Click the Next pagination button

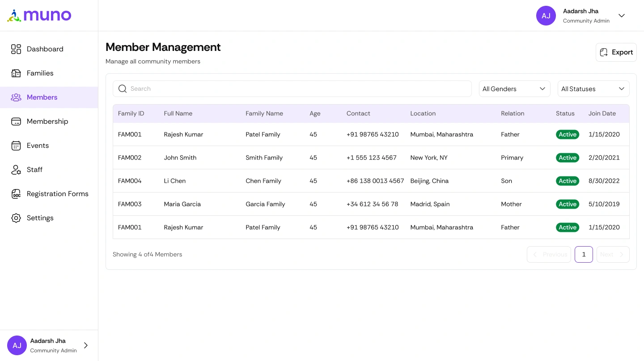613,254
